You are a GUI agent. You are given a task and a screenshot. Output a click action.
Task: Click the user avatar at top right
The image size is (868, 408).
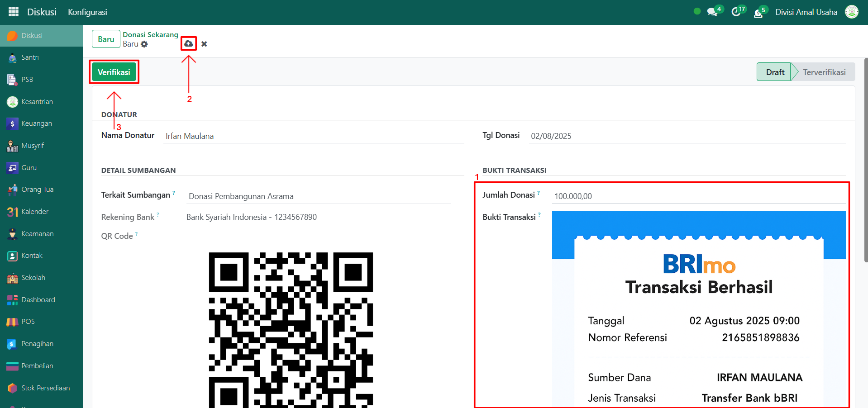[852, 12]
